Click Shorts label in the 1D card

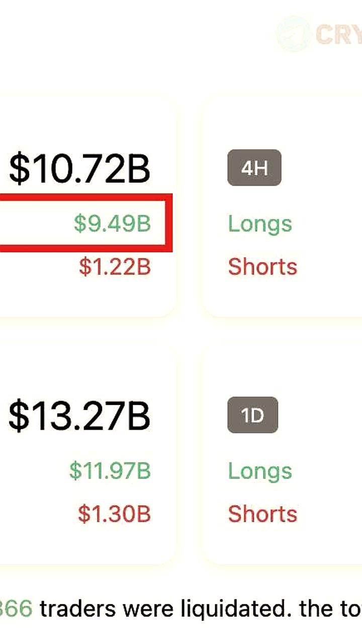(x=262, y=514)
